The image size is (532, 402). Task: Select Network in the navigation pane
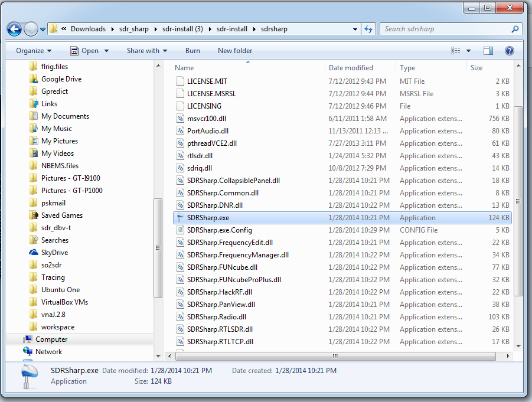click(x=48, y=352)
